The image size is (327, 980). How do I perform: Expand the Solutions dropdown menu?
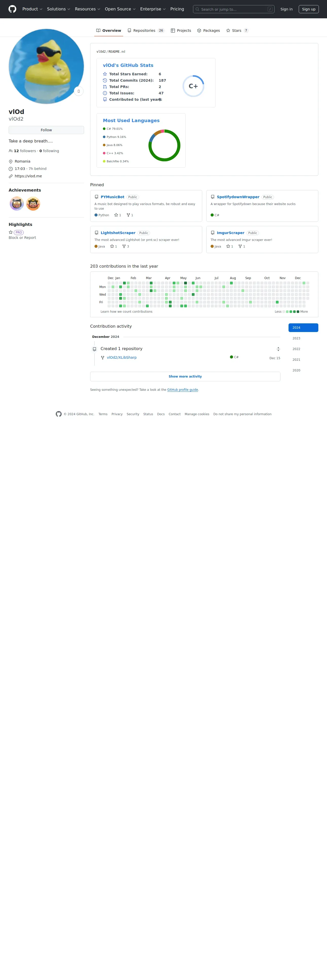59,9
